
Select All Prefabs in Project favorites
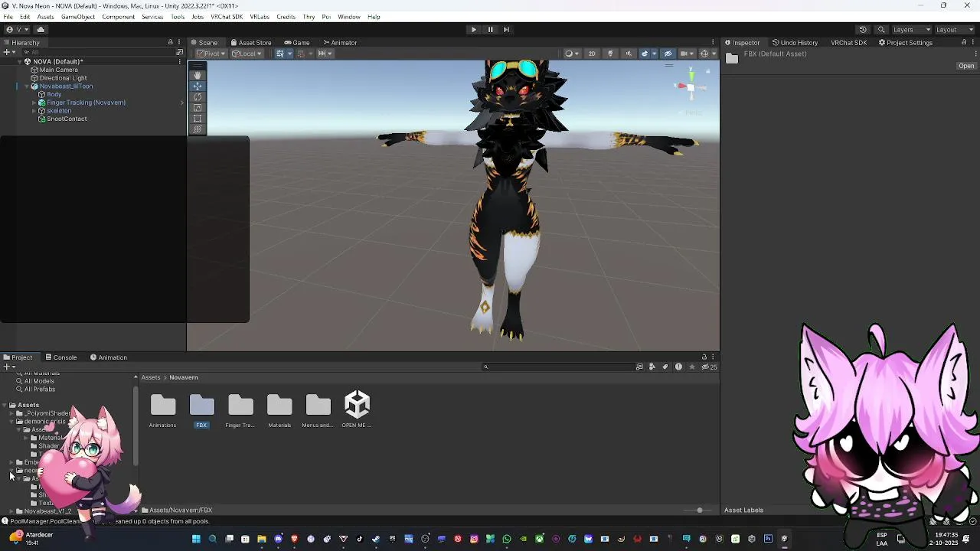click(x=39, y=390)
